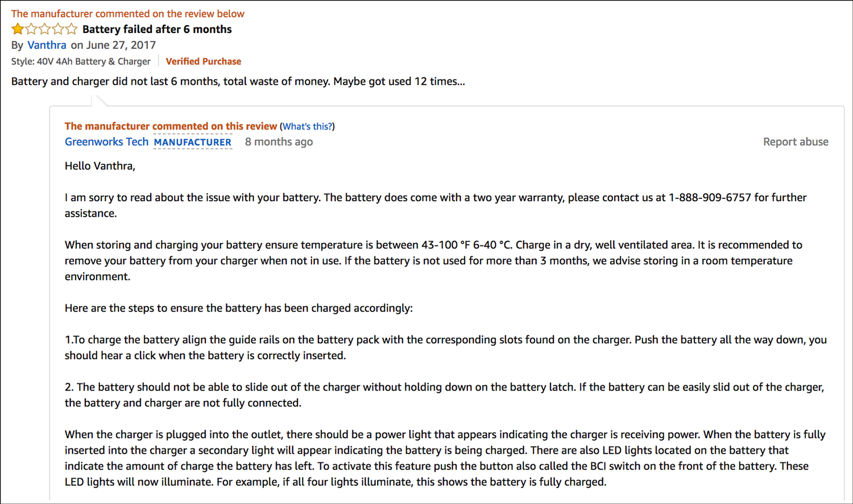Click the MANUFACTURER badge next to Greenworks Tech
853x504 pixels.
(193, 142)
